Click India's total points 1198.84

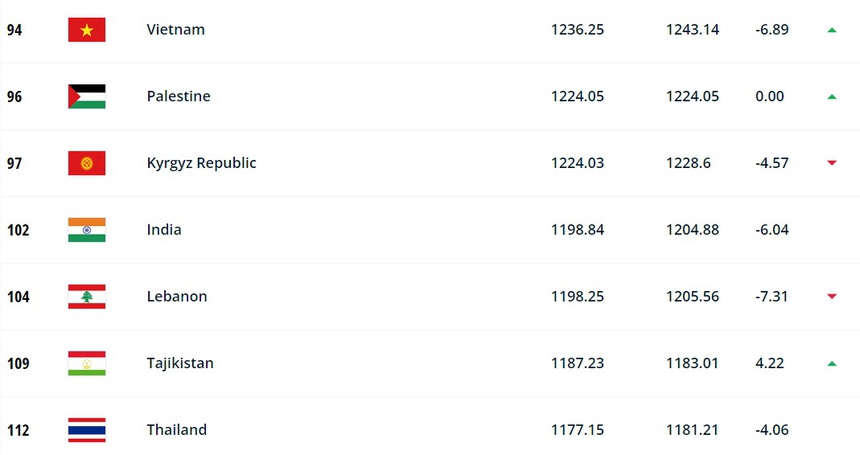coord(577,230)
